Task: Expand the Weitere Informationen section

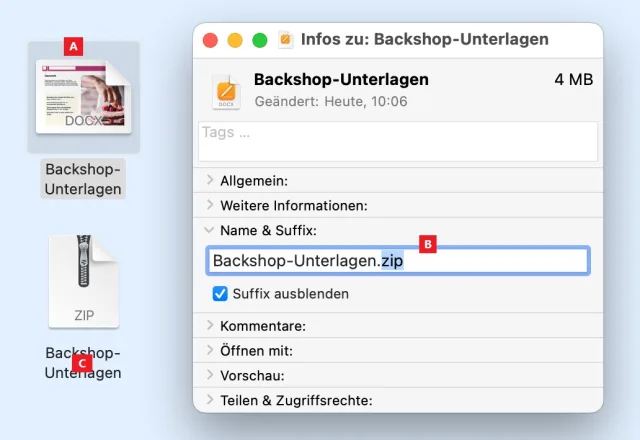Action: point(210,204)
